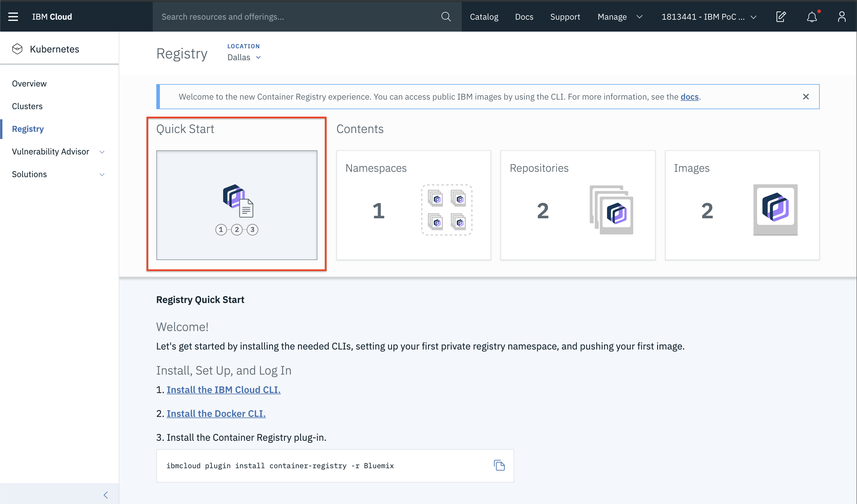This screenshot has height=504, width=857.
Task: Open Install the Docker CLI link
Action: 216,414
